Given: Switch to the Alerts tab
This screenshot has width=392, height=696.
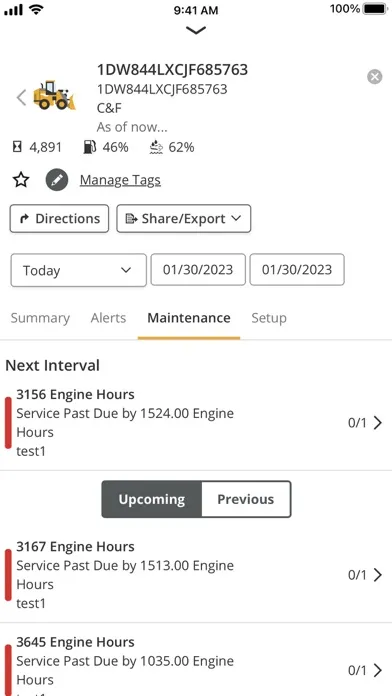Looking at the screenshot, I should 108,318.
